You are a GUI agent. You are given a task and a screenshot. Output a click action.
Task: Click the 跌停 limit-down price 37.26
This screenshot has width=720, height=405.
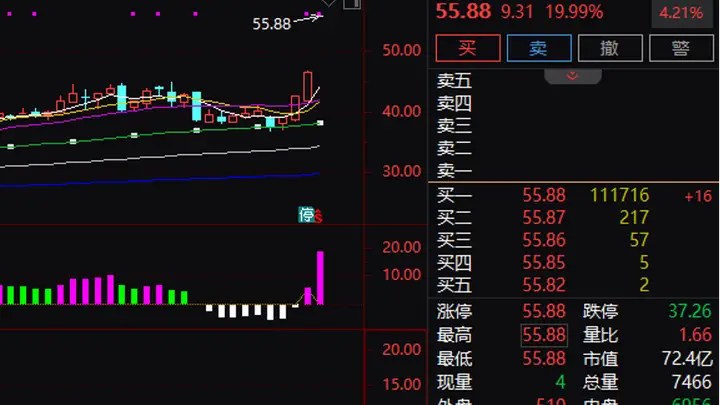point(690,311)
